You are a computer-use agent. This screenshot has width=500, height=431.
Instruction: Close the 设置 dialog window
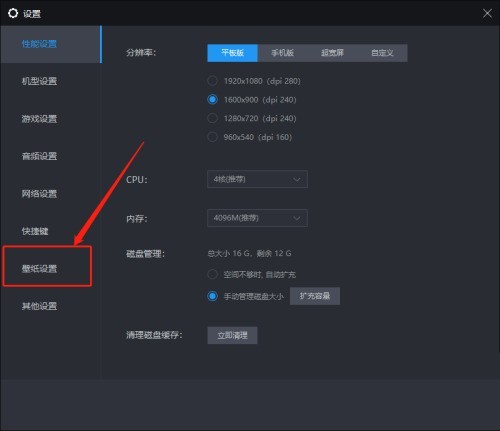pyautogui.click(x=487, y=13)
